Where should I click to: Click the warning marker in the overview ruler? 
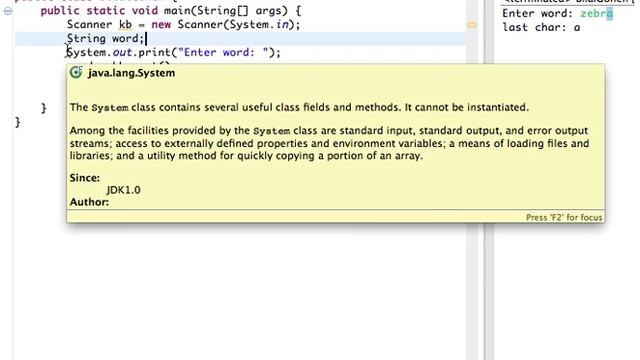[x=472, y=25]
